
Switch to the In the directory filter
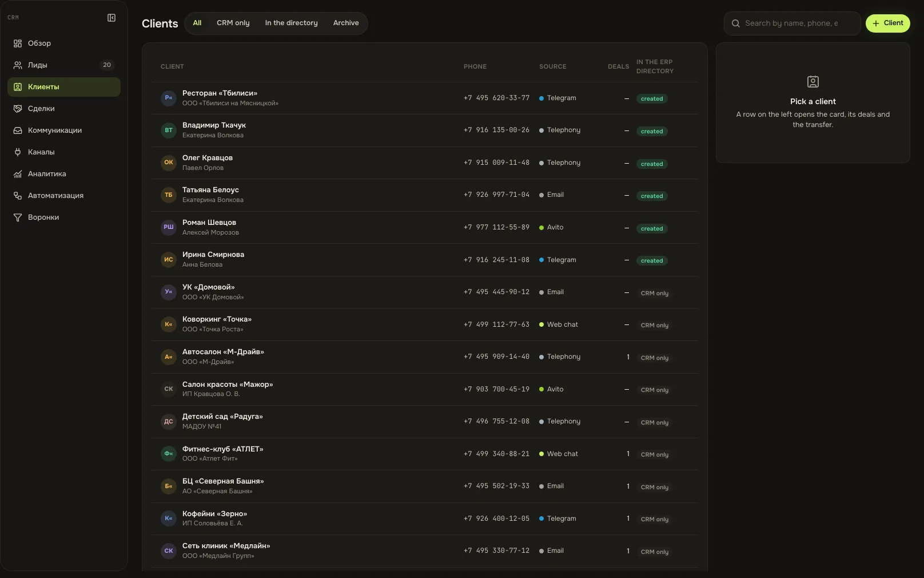click(x=291, y=23)
